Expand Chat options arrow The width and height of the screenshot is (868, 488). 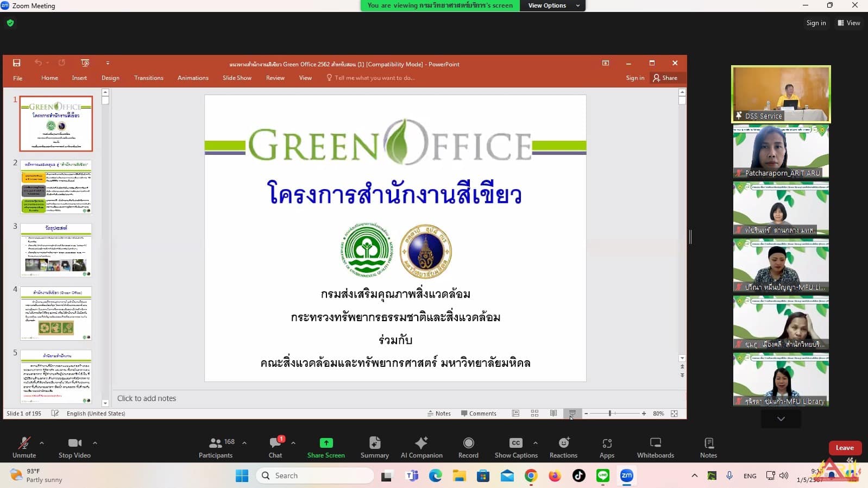tap(293, 443)
